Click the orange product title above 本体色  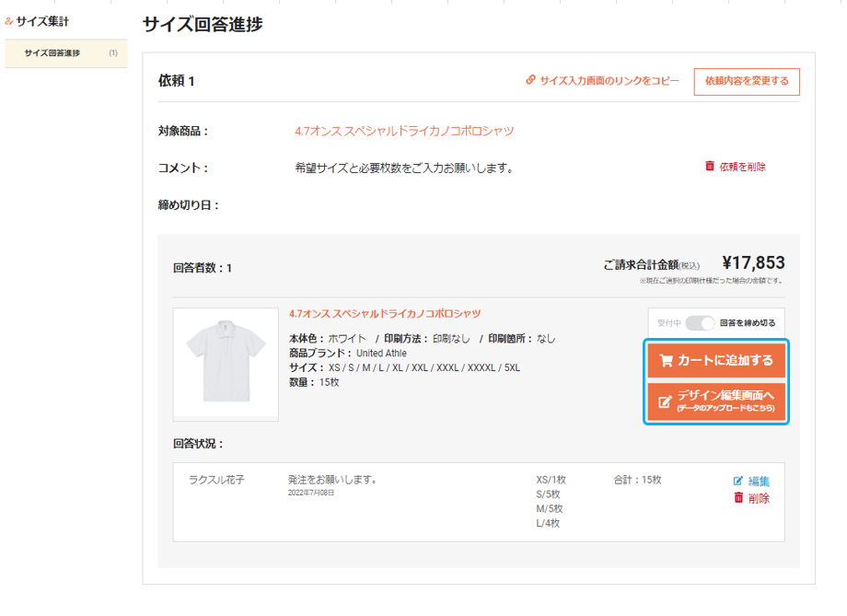[385, 313]
